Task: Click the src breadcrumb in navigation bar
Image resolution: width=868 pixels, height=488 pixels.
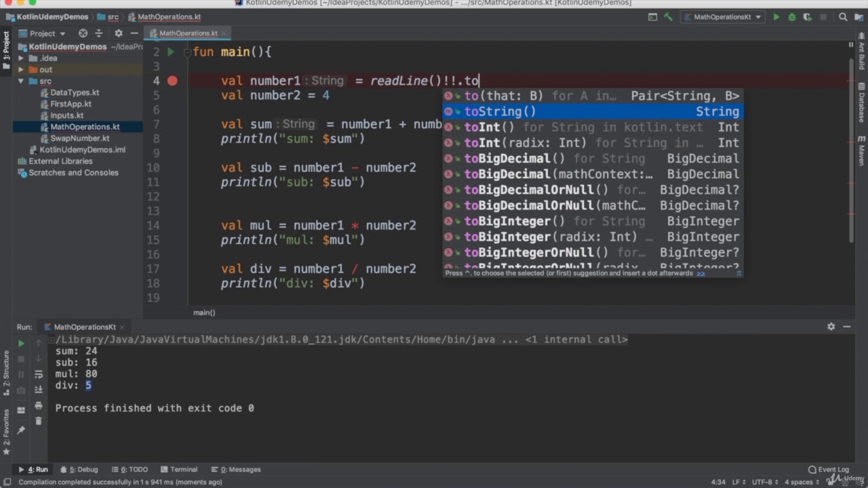Action: tap(108, 17)
